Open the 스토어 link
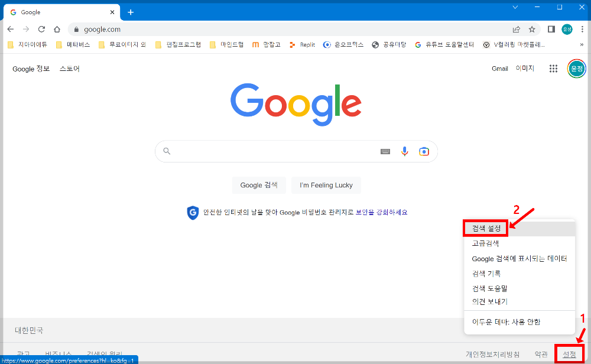Image resolution: width=591 pixels, height=364 pixels. [x=69, y=69]
